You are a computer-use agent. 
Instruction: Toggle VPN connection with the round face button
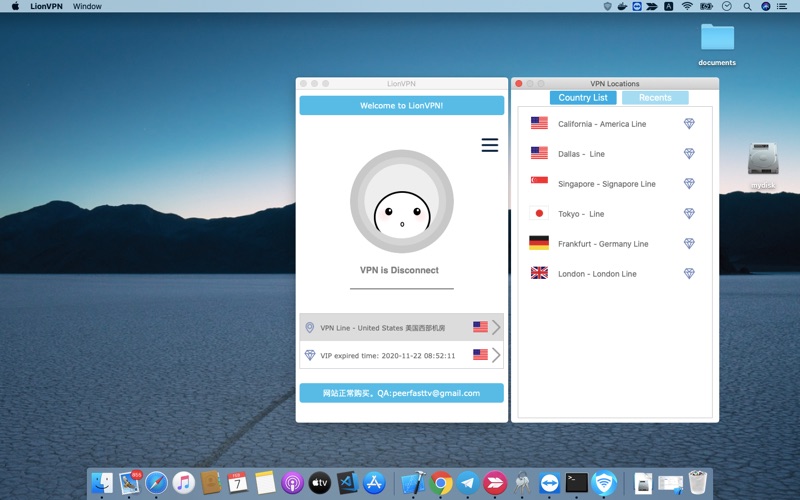point(402,201)
